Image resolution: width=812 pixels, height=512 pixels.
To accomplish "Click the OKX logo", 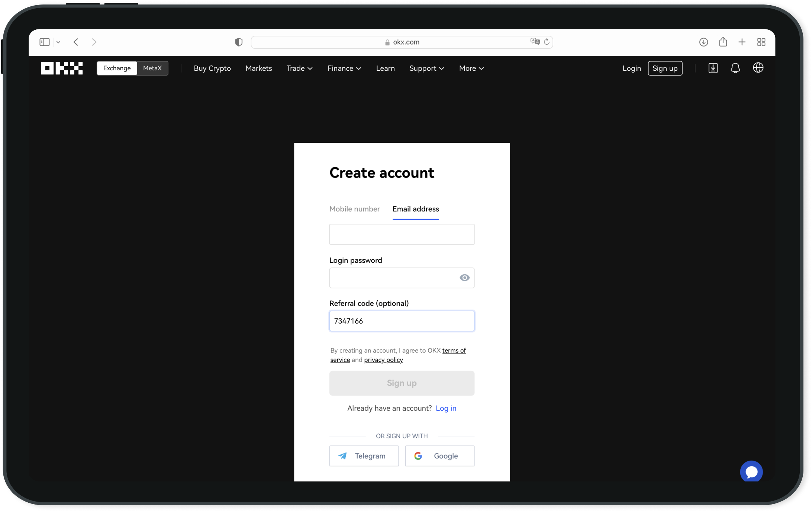I will (62, 68).
